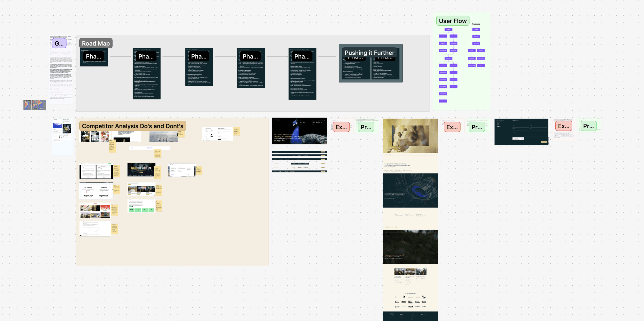This screenshot has width=644, height=321.
Task: Click the Proposed text in User Flow
Action: (476, 24)
